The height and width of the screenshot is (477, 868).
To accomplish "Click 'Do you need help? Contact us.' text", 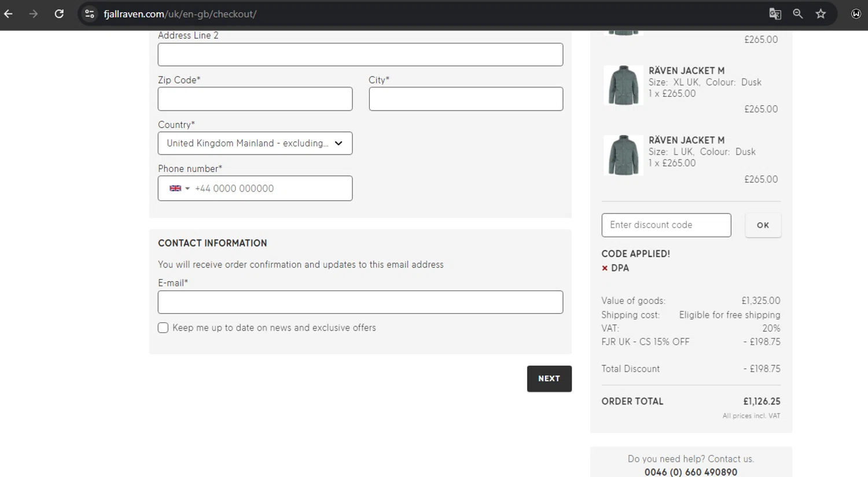I will (x=691, y=459).
